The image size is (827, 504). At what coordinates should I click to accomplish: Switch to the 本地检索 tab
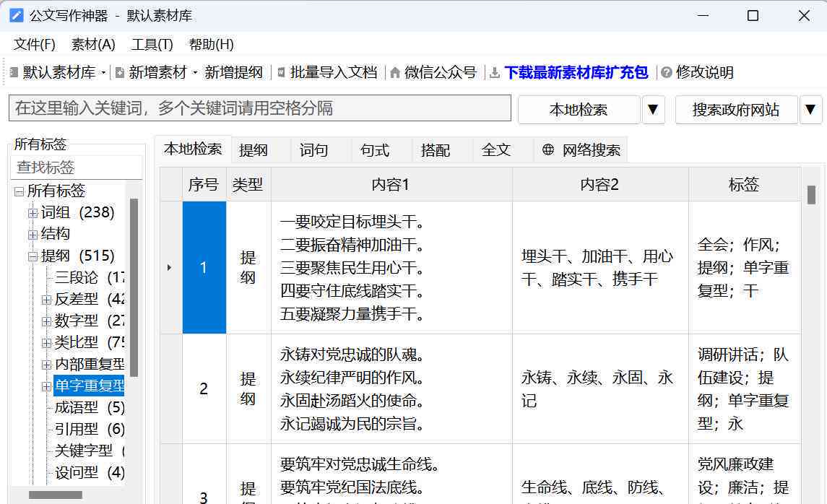pos(193,149)
